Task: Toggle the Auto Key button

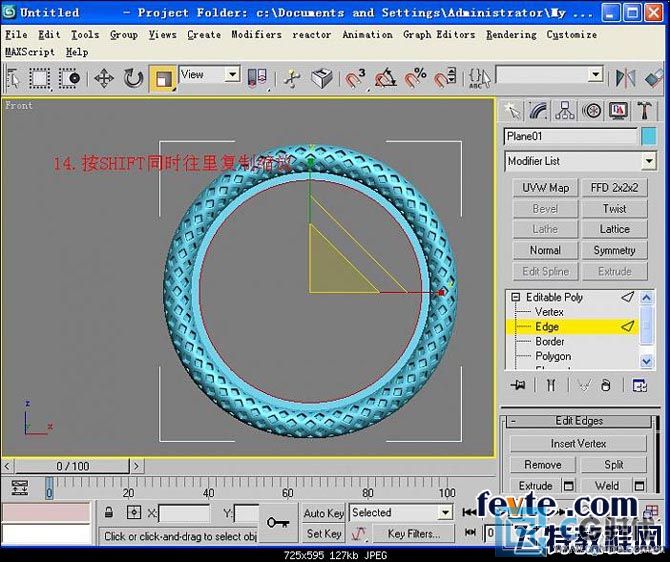Action: coord(324,513)
